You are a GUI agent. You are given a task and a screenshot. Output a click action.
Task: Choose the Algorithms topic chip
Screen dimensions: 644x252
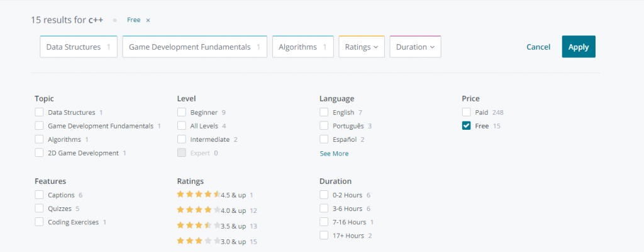[x=303, y=47]
